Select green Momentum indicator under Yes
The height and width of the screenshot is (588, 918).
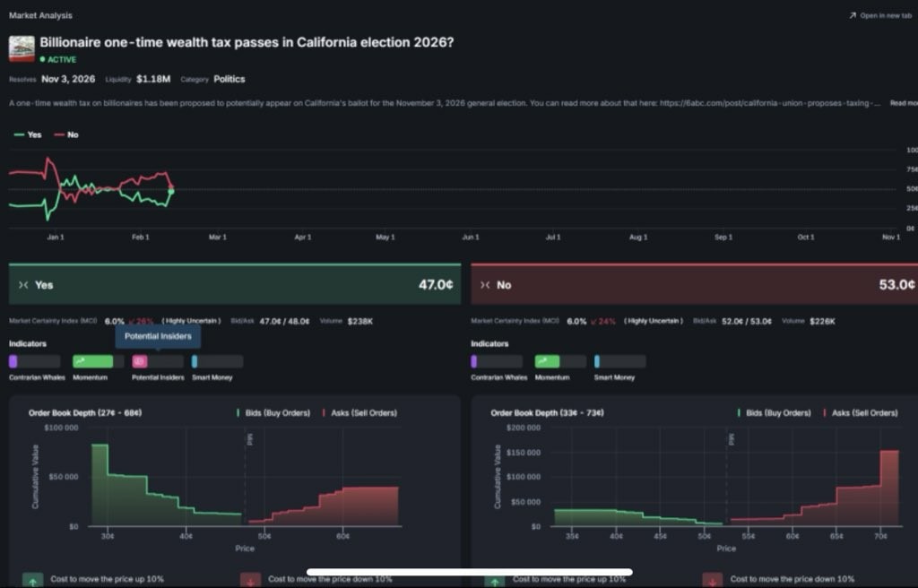point(98,361)
